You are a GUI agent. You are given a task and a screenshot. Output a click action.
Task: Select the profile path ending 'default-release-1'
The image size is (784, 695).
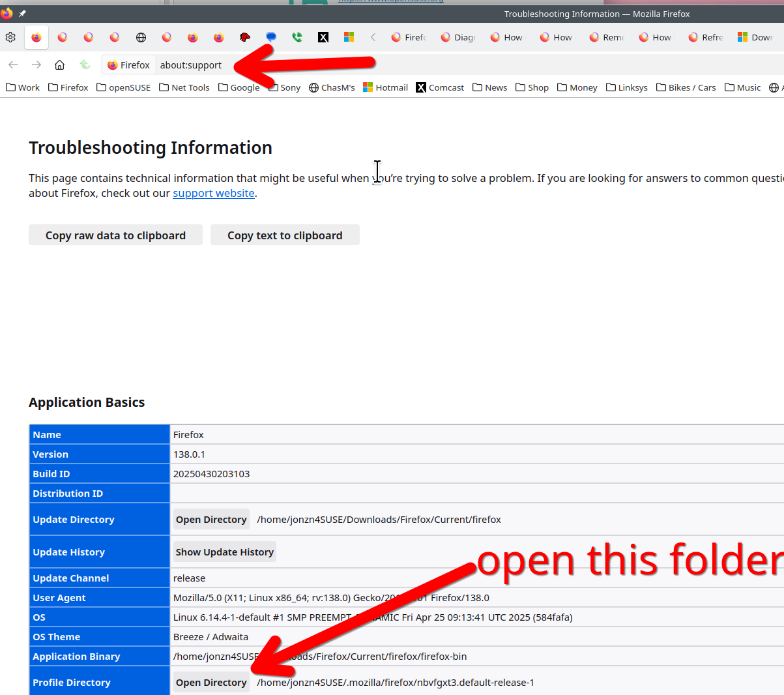click(x=396, y=683)
